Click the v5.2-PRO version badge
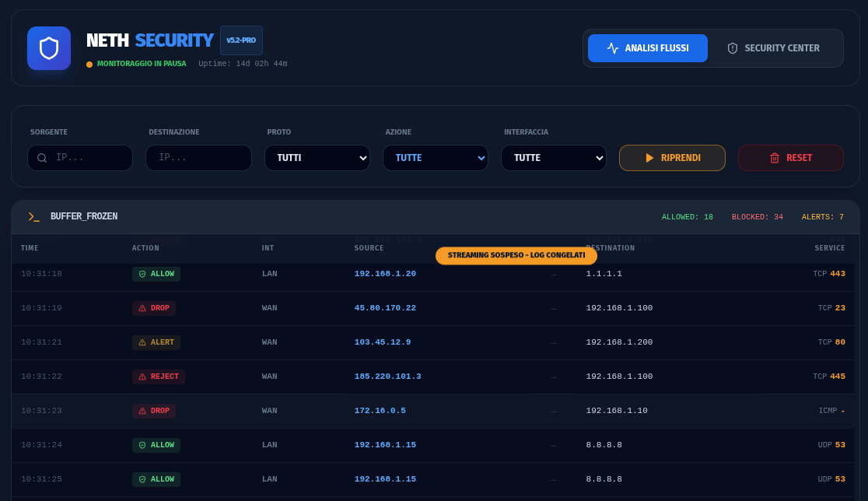This screenshot has height=501, width=868. (x=241, y=40)
